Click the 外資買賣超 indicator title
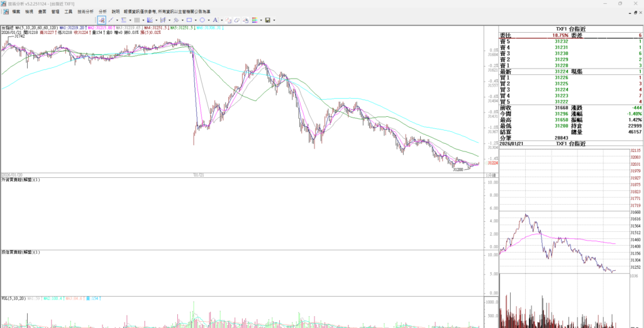 point(20,180)
